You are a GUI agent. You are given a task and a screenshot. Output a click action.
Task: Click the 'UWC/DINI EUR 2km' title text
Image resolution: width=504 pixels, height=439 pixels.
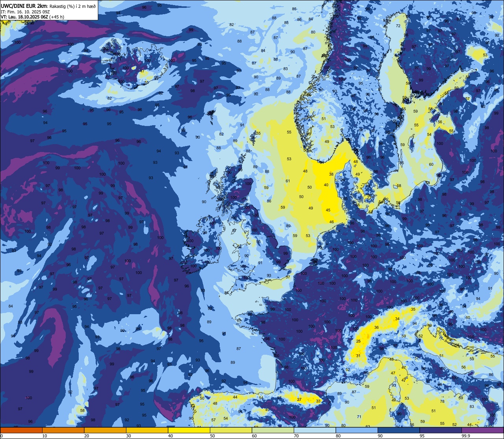point(24,6)
